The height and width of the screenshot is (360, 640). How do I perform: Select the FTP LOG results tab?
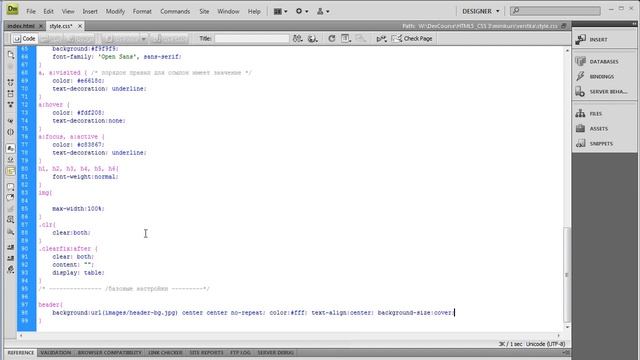tap(240, 353)
